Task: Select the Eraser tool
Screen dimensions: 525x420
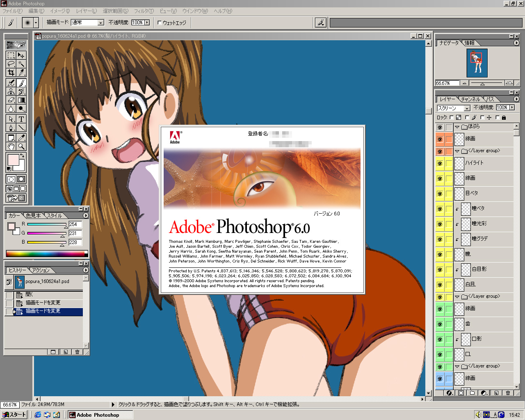Action: 11,100
